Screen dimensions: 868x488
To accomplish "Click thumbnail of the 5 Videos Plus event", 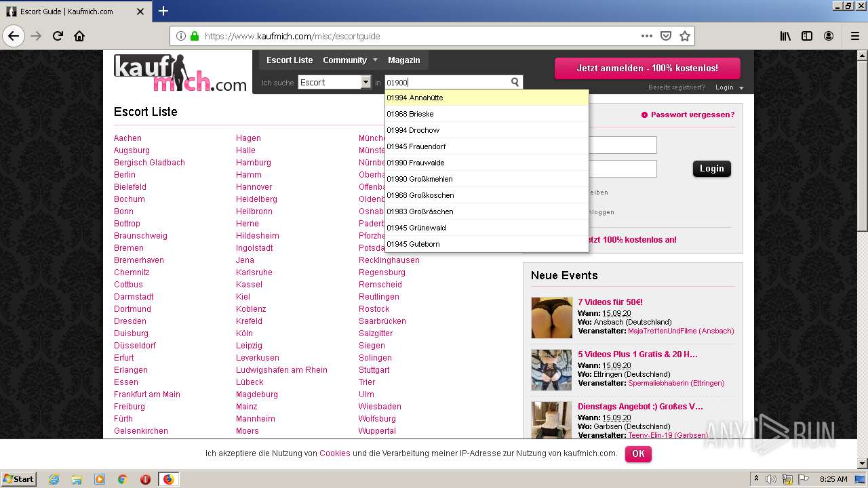I will (x=552, y=370).
